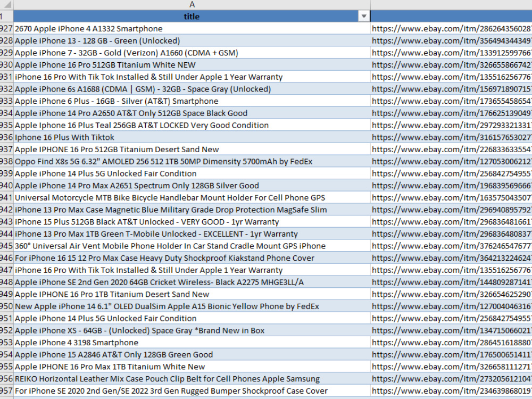Click row header for row 1

(6, 16)
